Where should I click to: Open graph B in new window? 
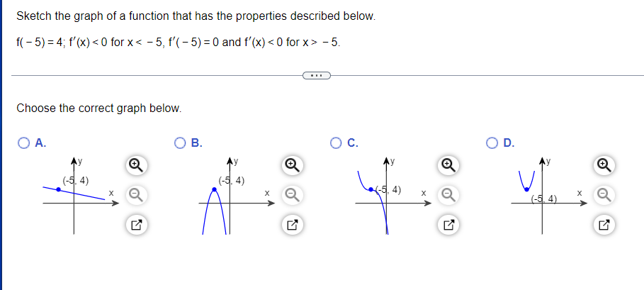click(292, 225)
